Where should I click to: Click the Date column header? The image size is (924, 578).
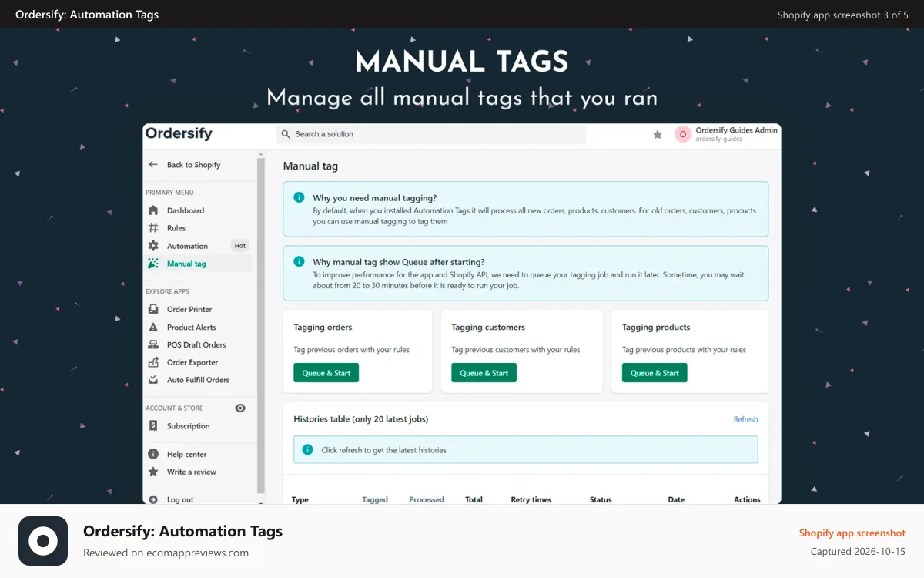pos(676,499)
